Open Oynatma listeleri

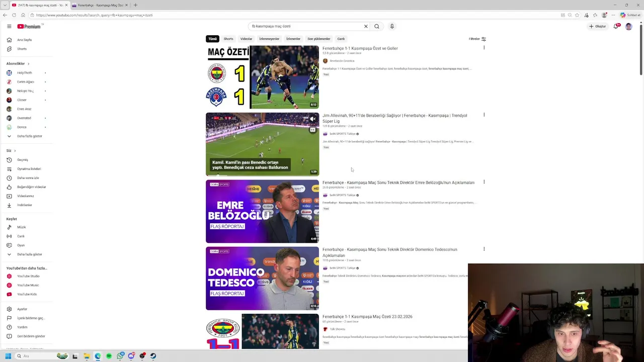pos(29,169)
